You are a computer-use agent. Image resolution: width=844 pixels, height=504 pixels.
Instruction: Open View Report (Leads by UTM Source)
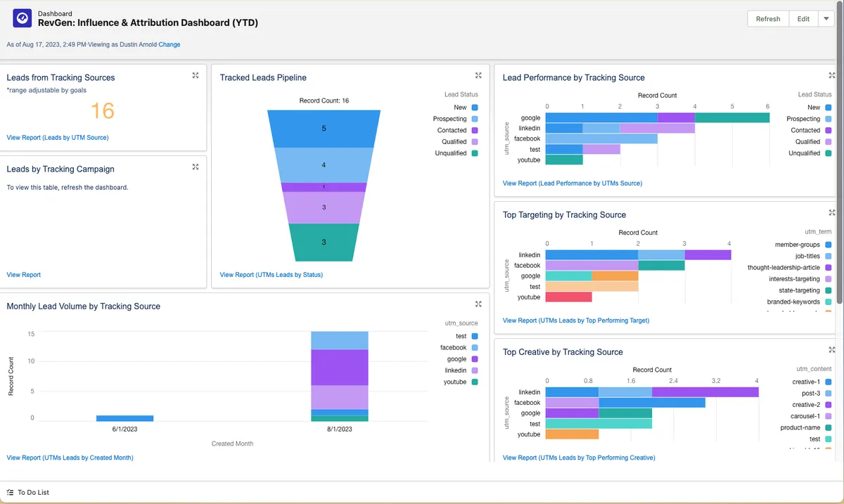click(x=58, y=138)
